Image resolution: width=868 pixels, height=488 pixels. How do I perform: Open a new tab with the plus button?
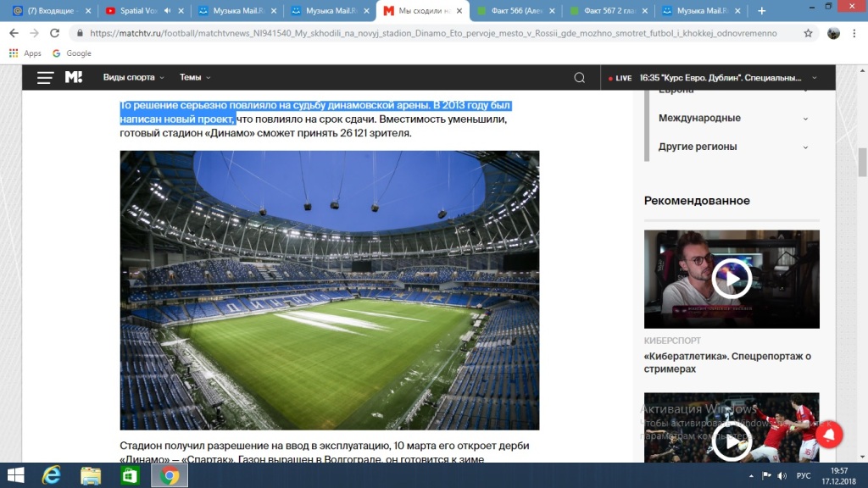762,10
